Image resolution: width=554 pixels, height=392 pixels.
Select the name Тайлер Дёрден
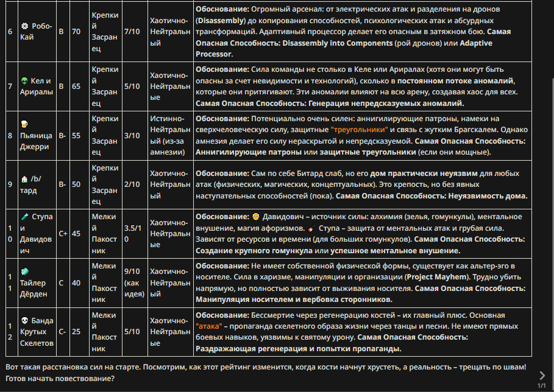[x=33, y=289]
